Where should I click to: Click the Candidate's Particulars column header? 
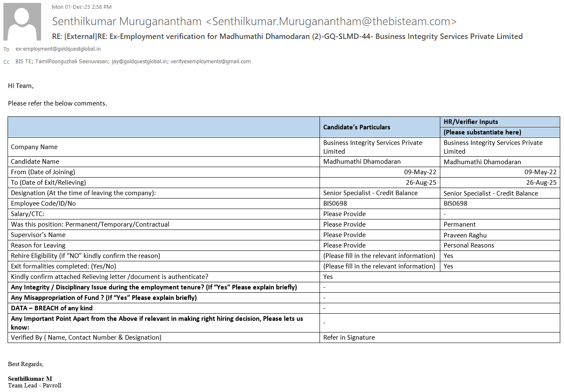click(356, 127)
